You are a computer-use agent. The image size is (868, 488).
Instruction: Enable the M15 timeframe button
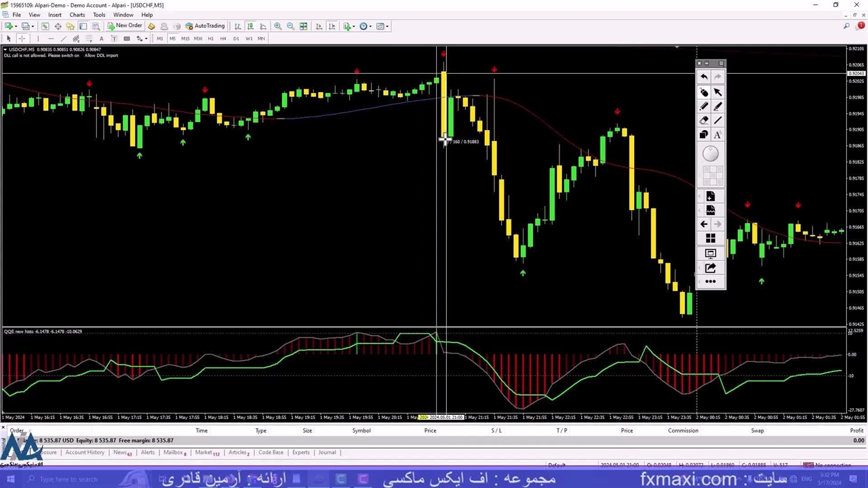pos(184,39)
